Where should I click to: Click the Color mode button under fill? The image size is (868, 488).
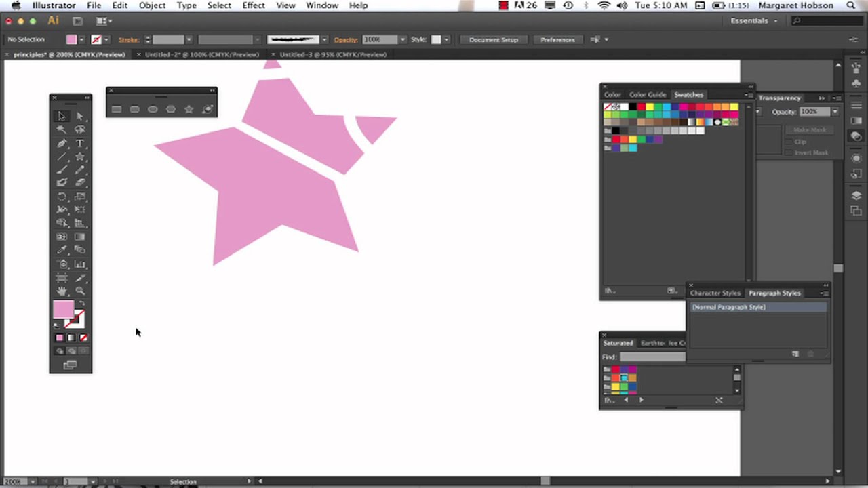59,338
